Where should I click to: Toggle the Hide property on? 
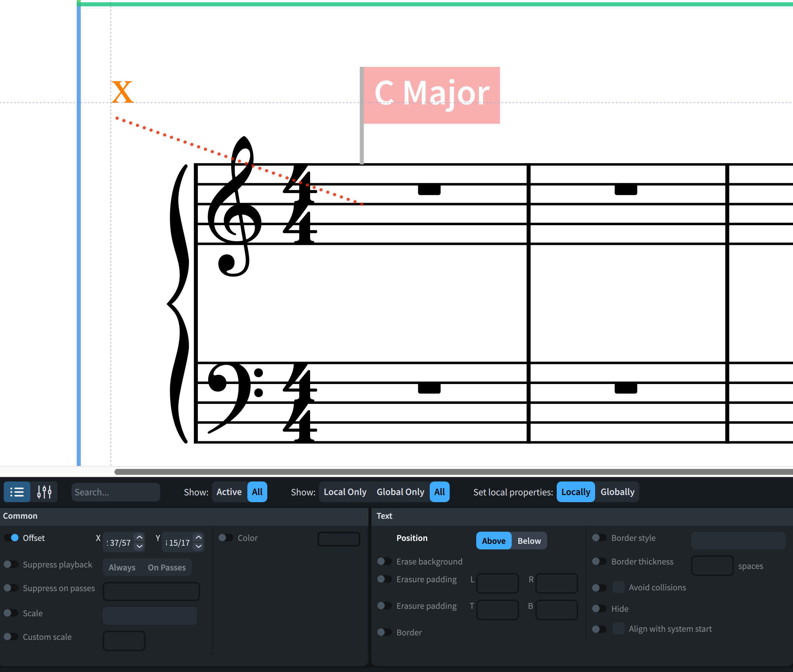(x=599, y=608)
